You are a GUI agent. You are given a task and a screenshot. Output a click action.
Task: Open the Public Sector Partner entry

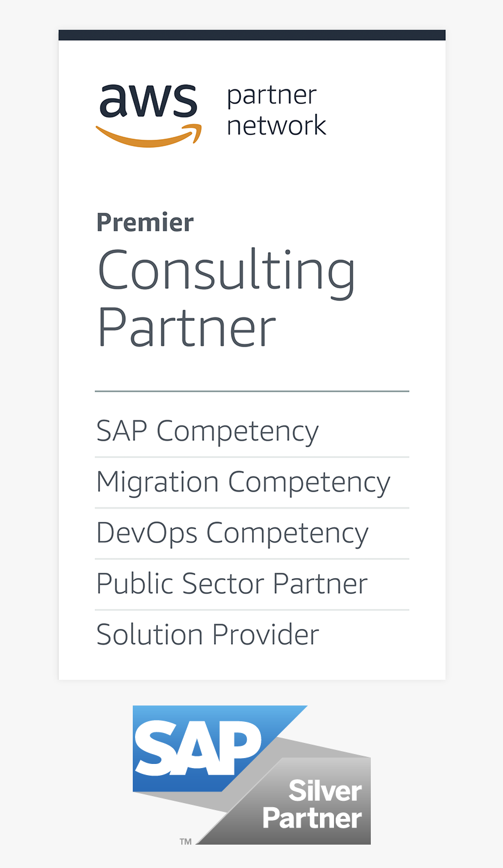coord(232,584)
